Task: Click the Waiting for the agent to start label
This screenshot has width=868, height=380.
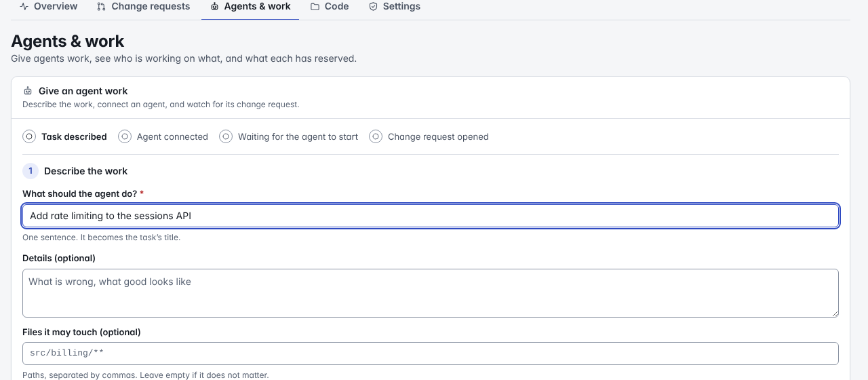Action: (298, 136)
